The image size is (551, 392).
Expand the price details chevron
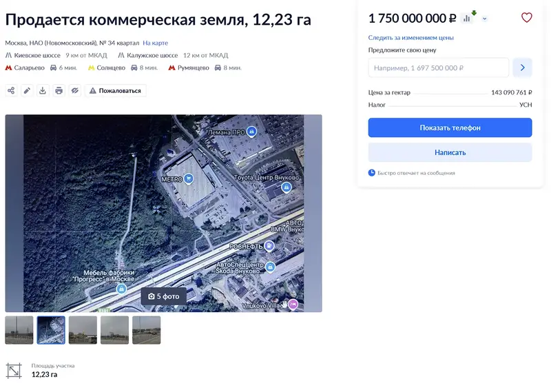click(485, 19)
